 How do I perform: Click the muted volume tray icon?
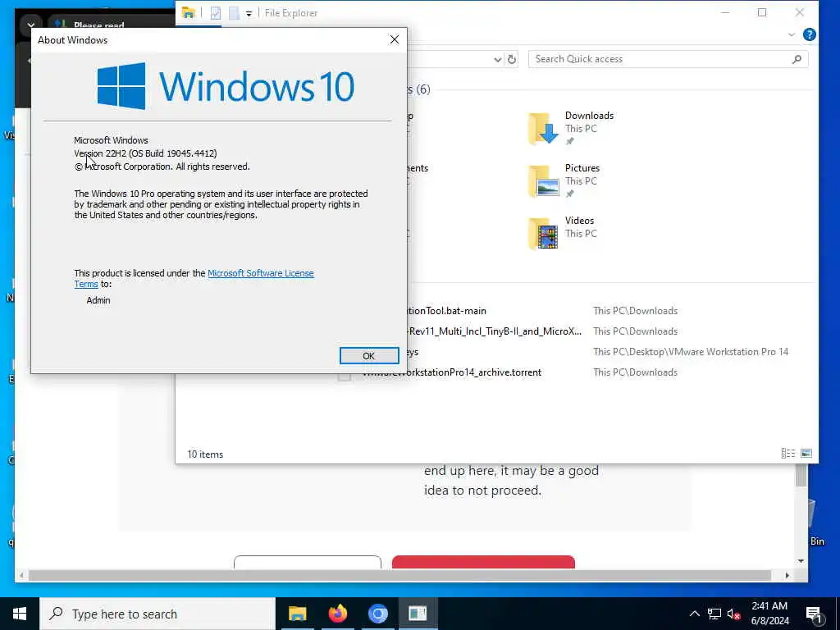[x=733, y=614]
